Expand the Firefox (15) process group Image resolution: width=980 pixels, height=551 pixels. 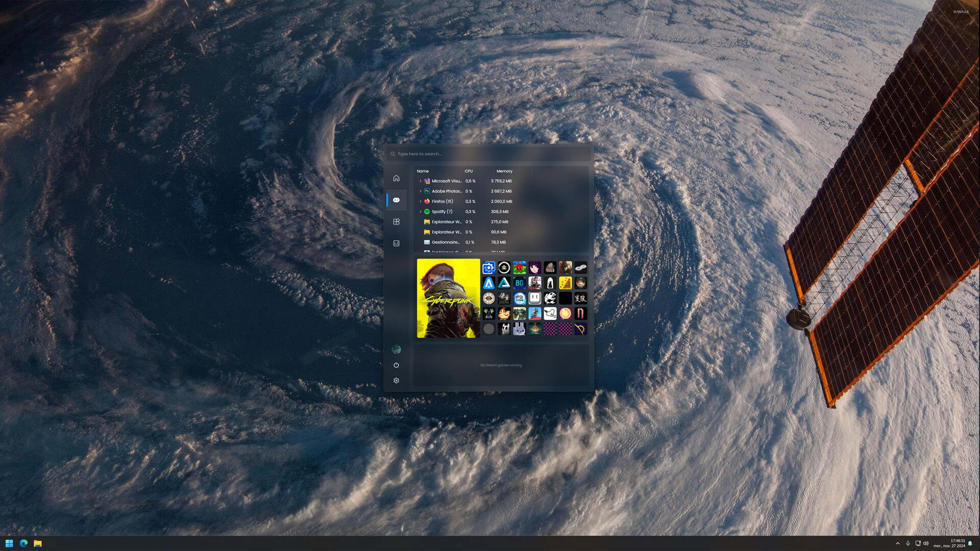pos(420,201)
